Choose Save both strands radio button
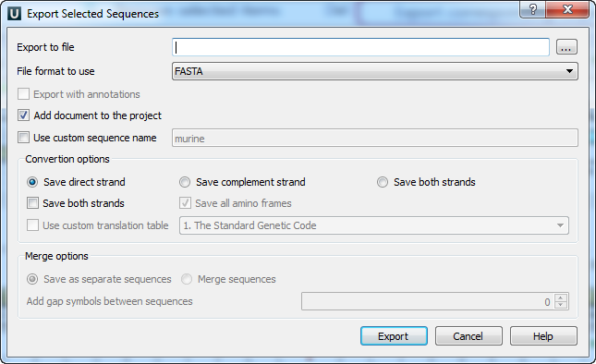 coord(383,182)
